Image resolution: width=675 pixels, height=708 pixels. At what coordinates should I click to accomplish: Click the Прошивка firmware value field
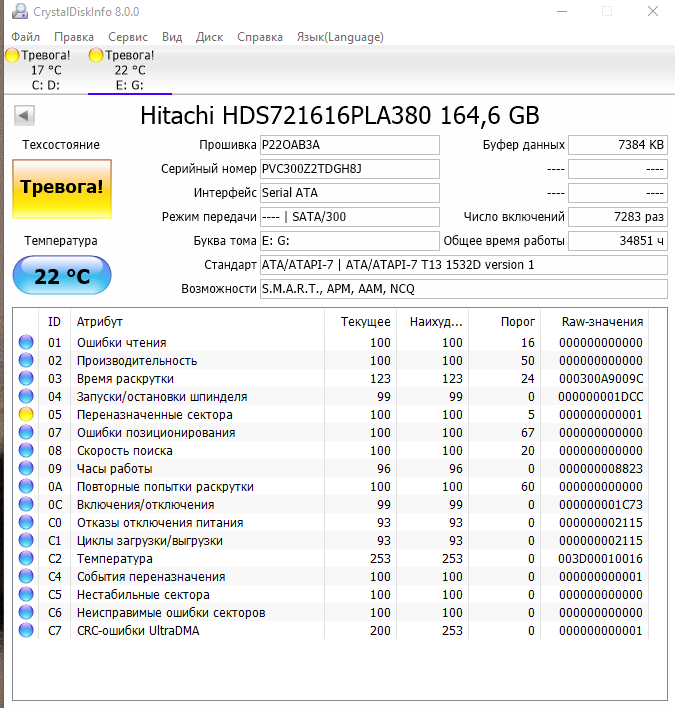click(348, 145)
